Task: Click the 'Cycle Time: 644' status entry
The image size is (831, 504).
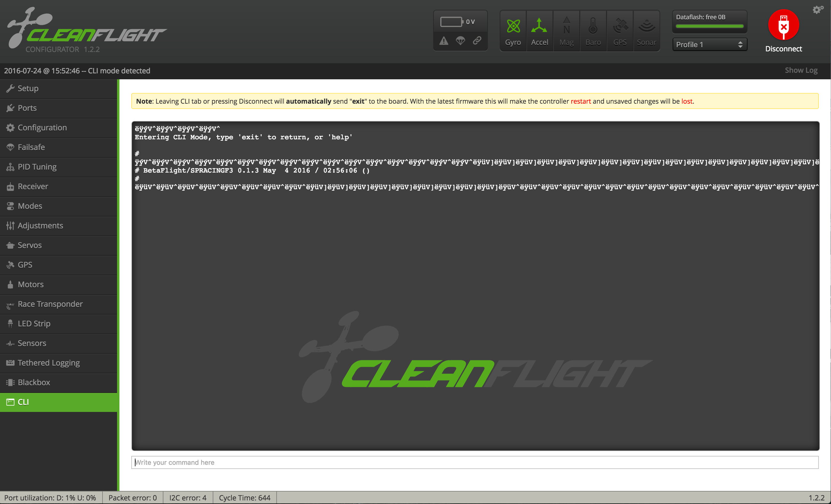Action: [x=245, y=497]
